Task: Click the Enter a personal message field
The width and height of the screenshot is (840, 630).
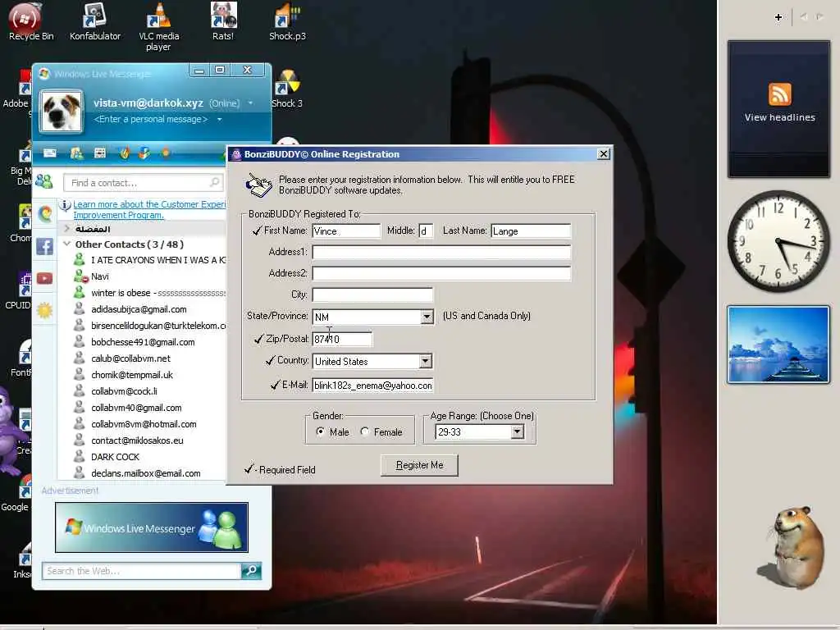Action: [151, 120]
